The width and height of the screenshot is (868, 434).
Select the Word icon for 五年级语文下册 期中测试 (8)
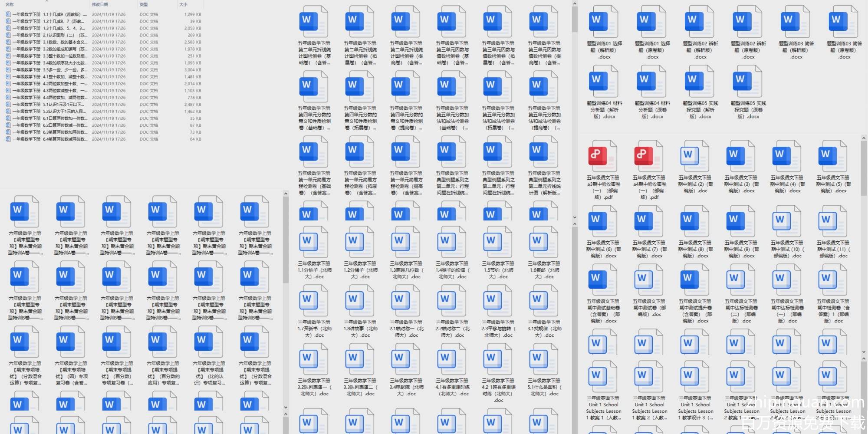pos(694,221)
